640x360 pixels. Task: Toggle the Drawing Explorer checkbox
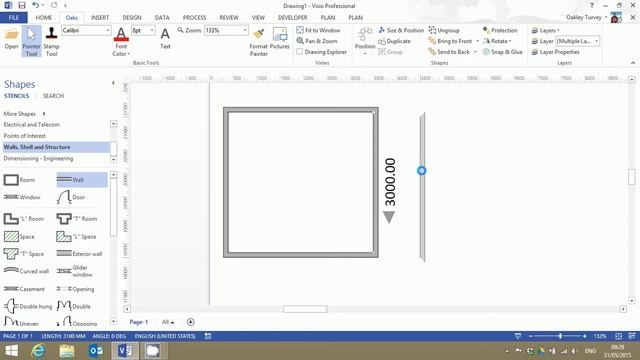(x=300, y=52)
